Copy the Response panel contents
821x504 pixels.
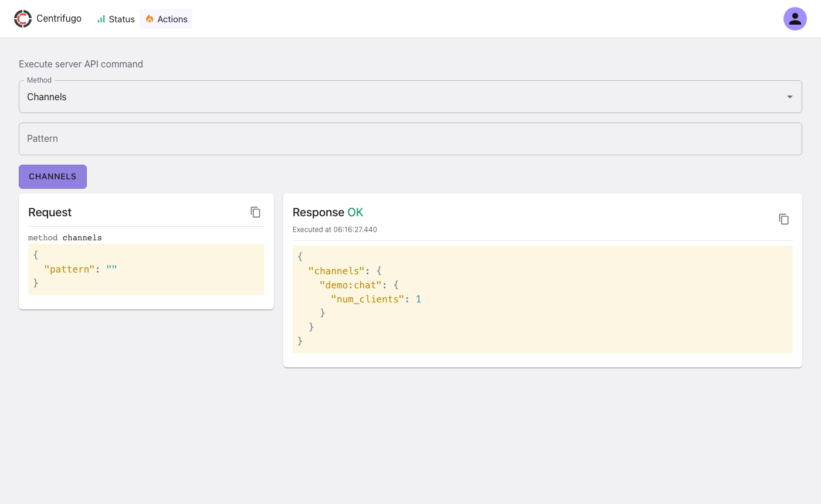click(x=784, y=219)
